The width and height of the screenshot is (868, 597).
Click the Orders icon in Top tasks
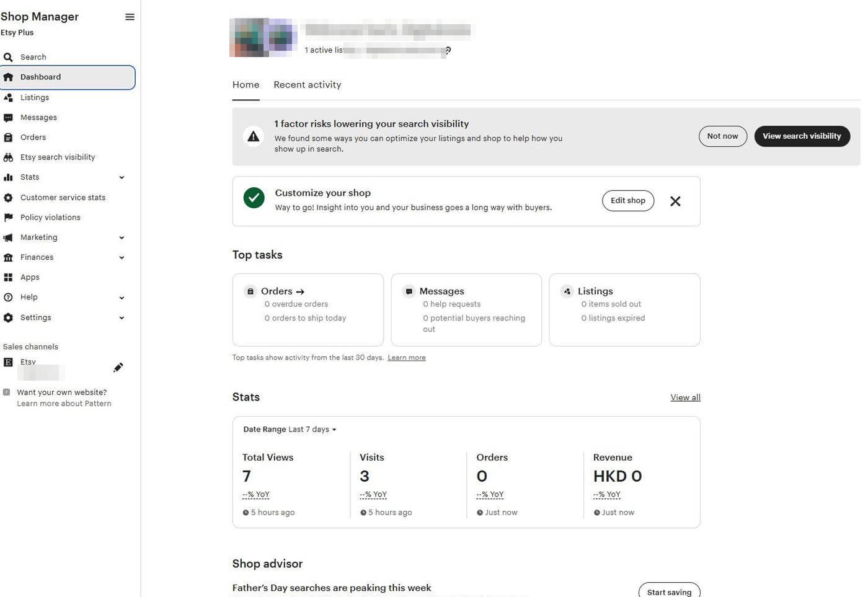250,291
